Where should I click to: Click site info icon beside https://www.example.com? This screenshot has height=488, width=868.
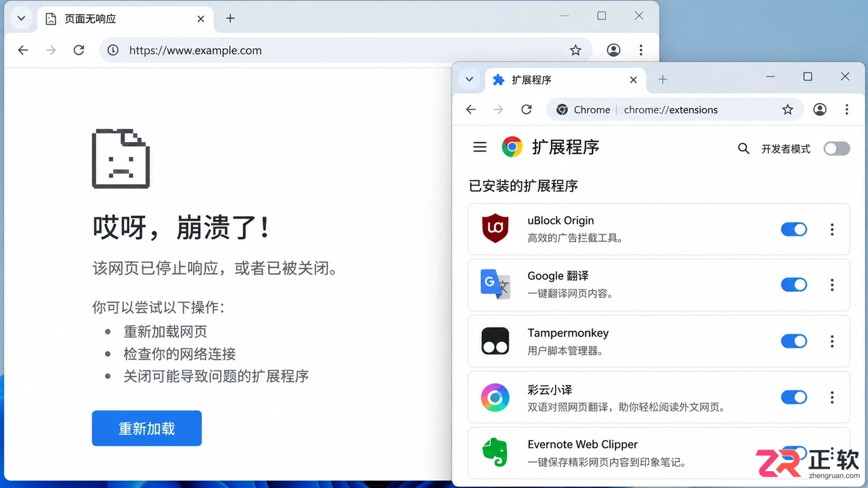pyautogui.click(x=113, y=50)
